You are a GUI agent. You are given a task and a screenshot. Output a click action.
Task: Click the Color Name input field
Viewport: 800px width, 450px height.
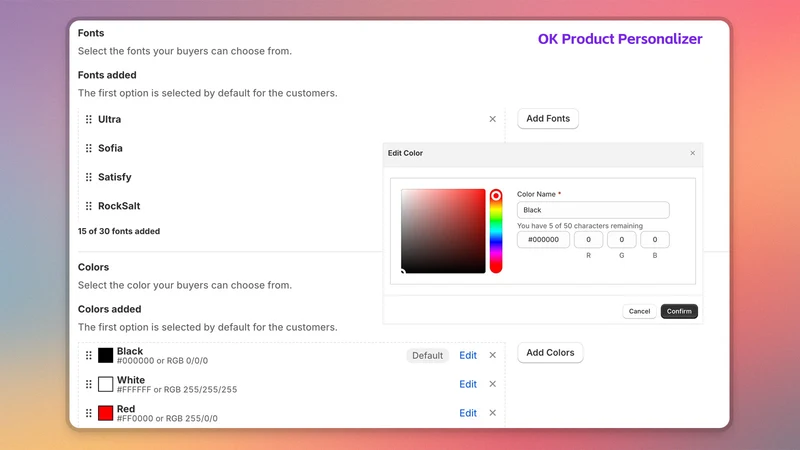tap(593, 210)
